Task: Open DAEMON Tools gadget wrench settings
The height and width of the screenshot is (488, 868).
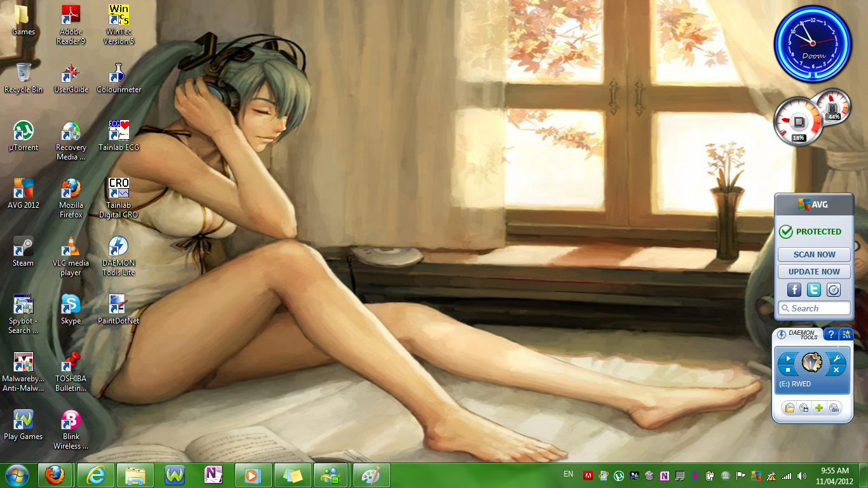Action: [837, 358]
